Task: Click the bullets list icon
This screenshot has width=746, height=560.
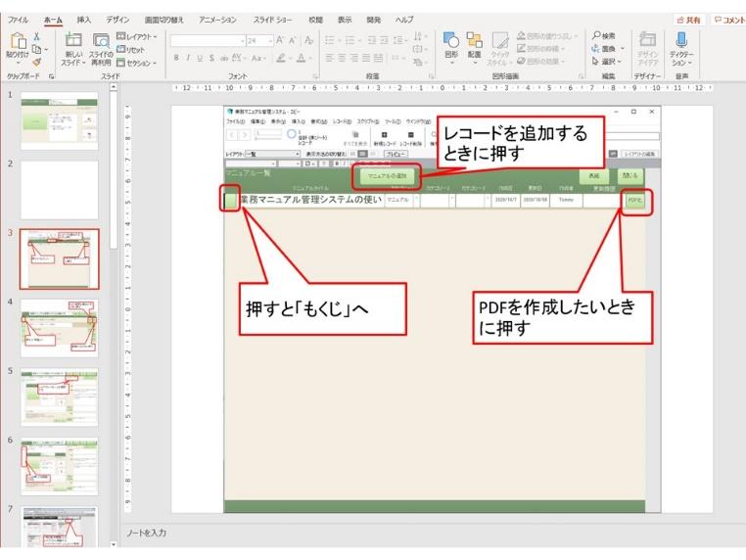Action: coord(329,40)
